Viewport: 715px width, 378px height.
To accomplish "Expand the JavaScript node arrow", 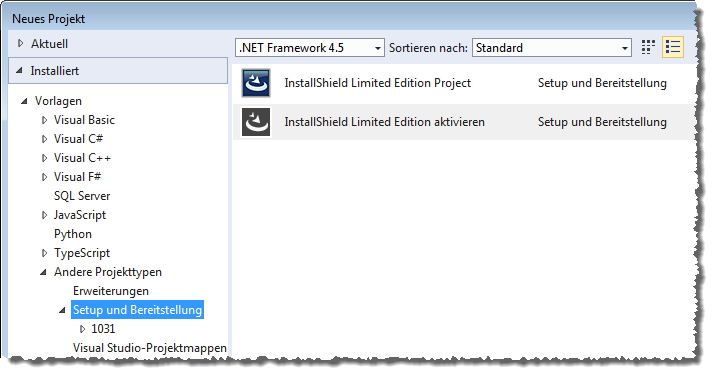I will tap(44, 215).
